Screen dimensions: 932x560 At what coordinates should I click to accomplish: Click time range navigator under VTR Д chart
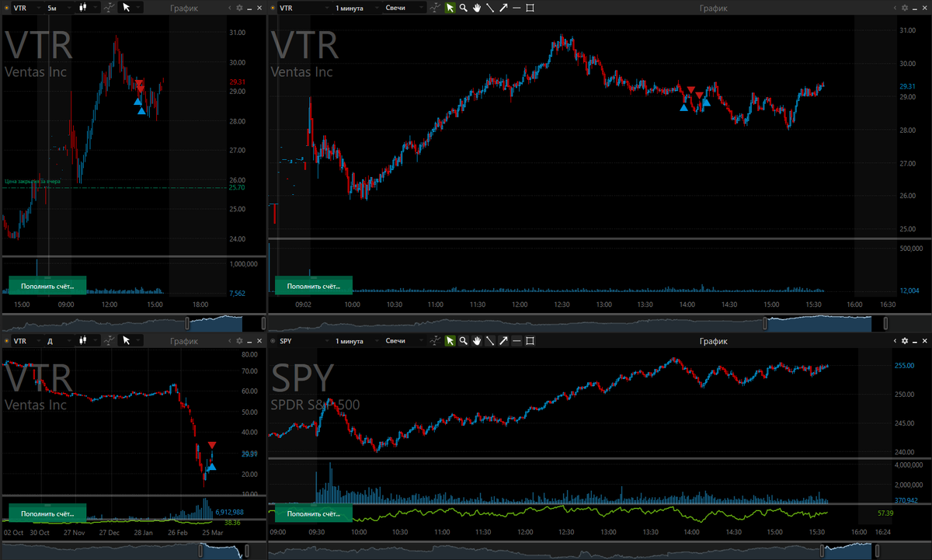pyautogui.click(x=134, y=550)
